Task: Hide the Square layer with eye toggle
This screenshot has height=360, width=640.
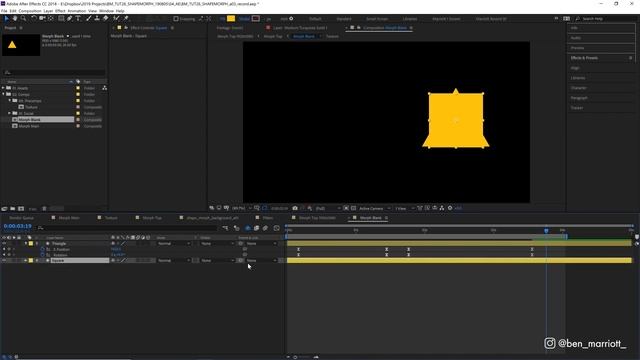Action: point(4,260)
